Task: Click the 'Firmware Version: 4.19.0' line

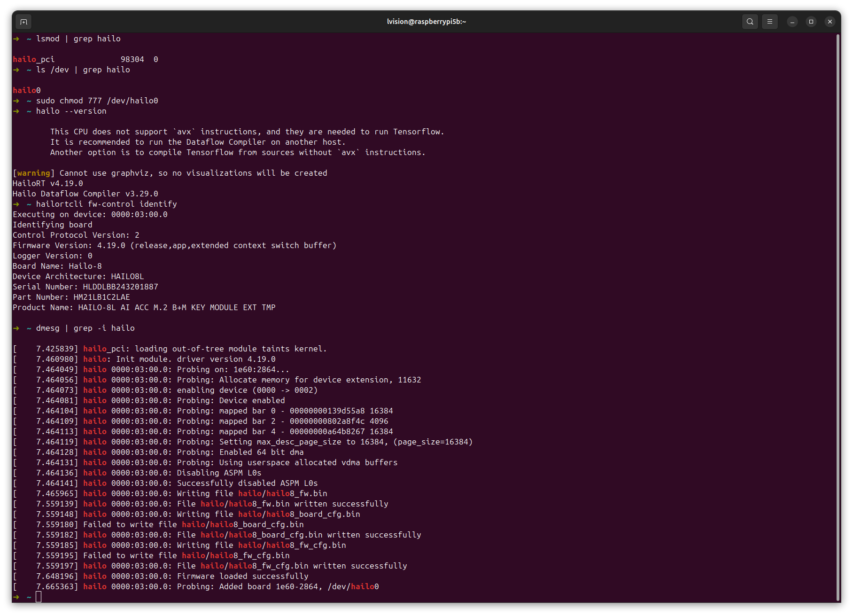Action: pyautogui.click(x=175, y=246)
